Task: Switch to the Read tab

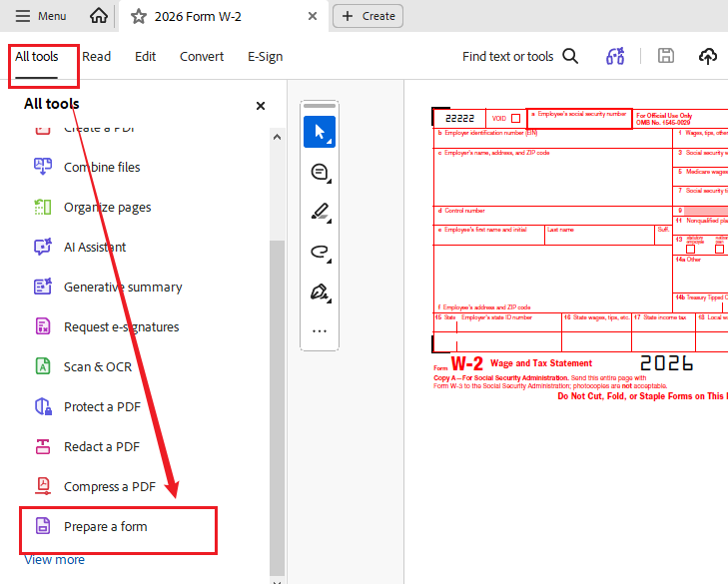Action: pyautogui.click(x=97, y=57)
